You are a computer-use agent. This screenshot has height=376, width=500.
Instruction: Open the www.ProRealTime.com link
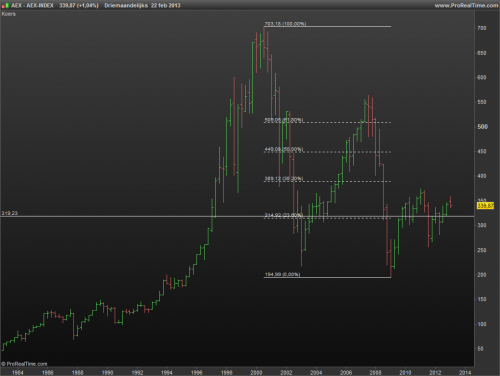coord(466,5)
